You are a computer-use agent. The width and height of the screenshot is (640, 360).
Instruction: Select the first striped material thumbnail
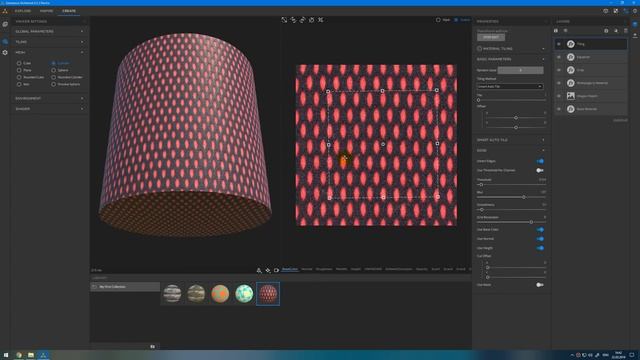pyautogui.click(x=172, y=293)
